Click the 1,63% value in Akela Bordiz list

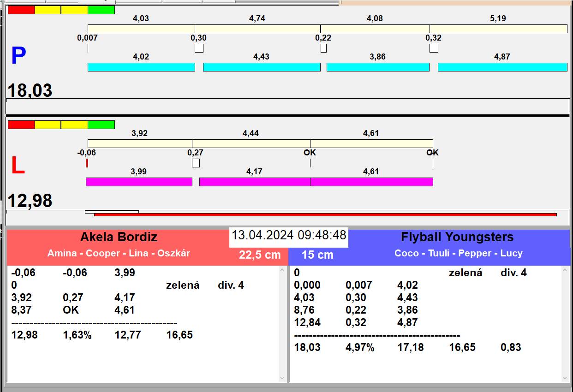77,335
